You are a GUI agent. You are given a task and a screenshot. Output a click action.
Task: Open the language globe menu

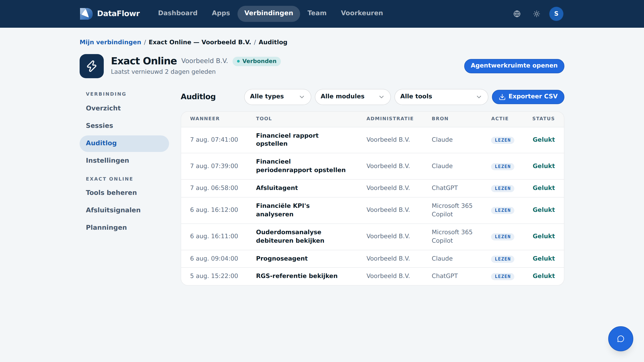point(517,14)
